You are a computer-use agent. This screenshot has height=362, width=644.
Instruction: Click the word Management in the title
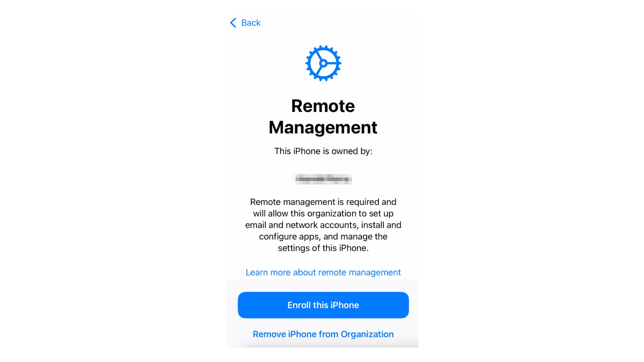coord(323,128)
